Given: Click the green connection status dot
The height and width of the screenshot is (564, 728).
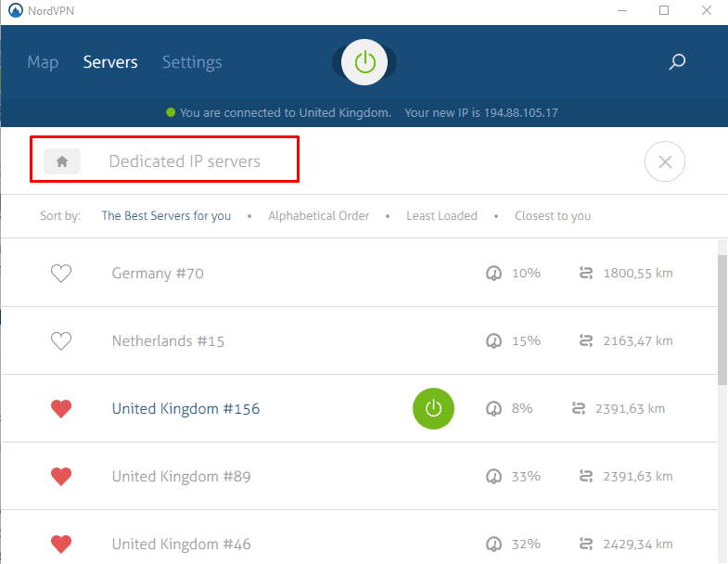Looking at the screenshot, I should [171, 112].
